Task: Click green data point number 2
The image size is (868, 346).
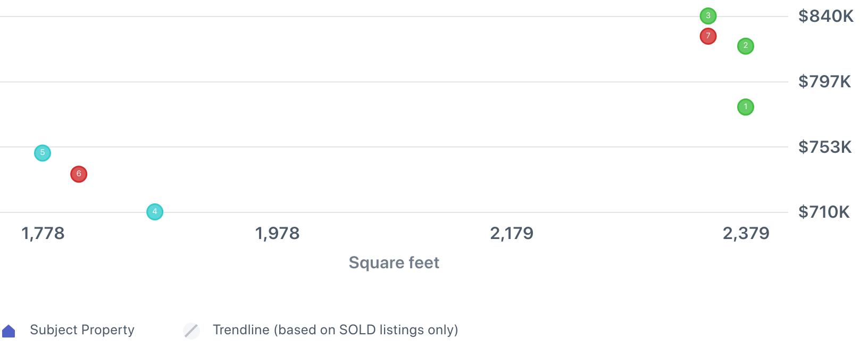Action: tap(746, 46)
